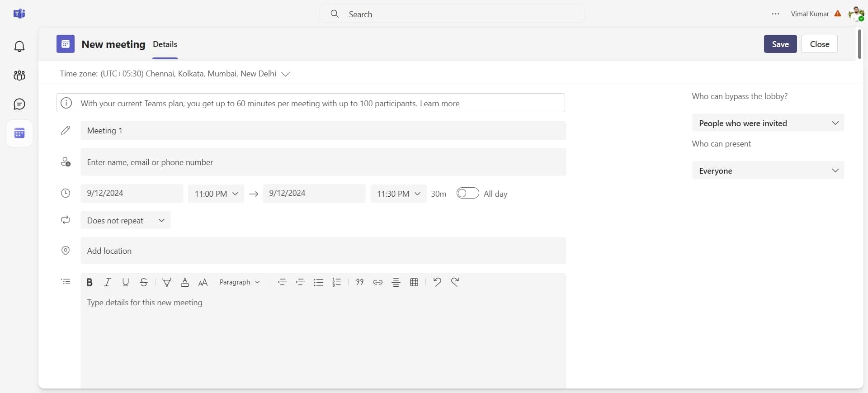The image size is (868, 393).
Task: Click the Add location field
Action: pos(323,251)
